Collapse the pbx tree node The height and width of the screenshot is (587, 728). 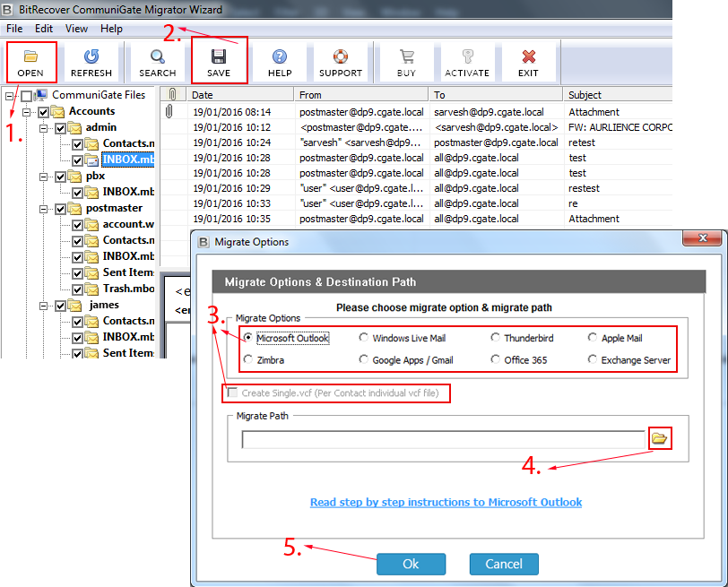pos(44,177)
